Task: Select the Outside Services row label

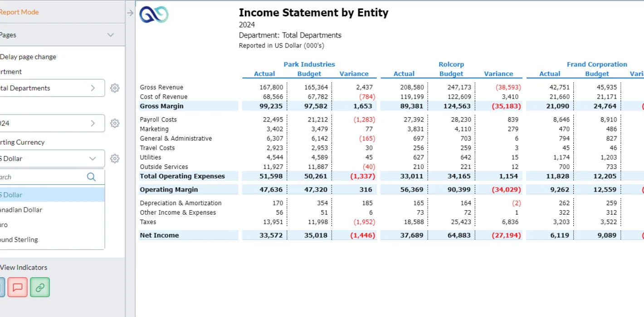Action: coord(164,167)
